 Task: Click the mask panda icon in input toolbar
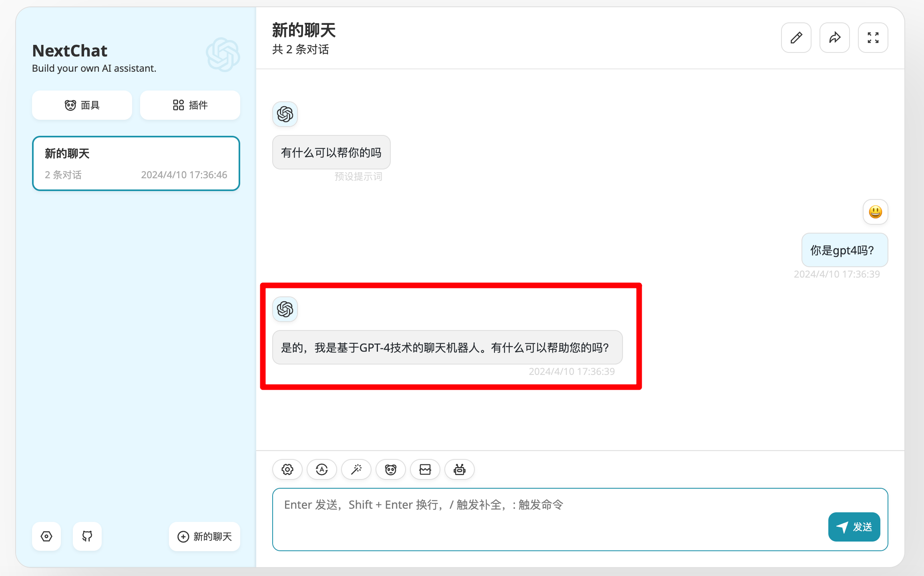(391, 469)
